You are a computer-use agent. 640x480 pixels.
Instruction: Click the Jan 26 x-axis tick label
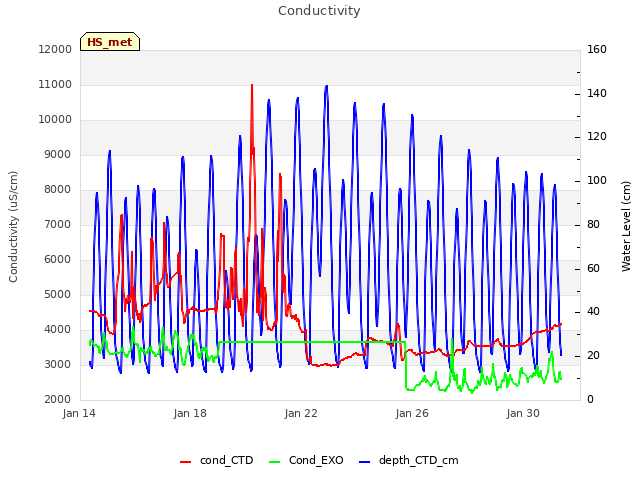click(412, 413)
